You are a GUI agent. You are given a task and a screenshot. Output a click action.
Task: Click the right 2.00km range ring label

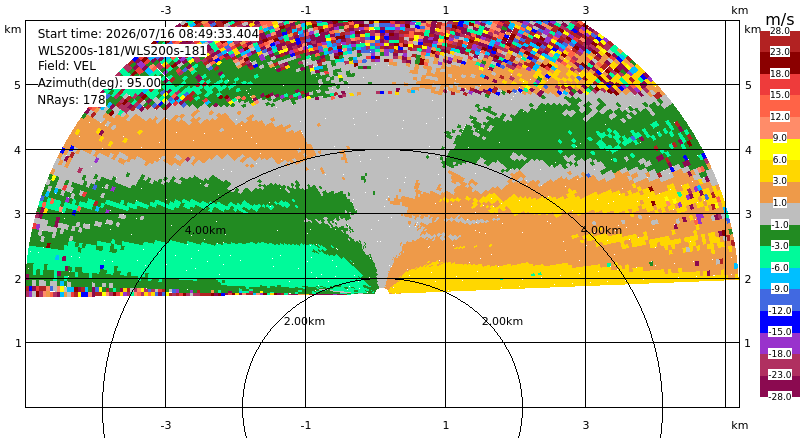tap(503, 321)
